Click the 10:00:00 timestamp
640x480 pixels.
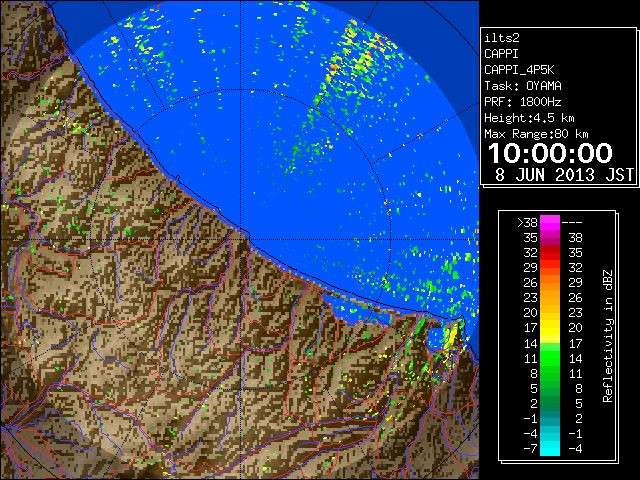click(x=550, y=153)
